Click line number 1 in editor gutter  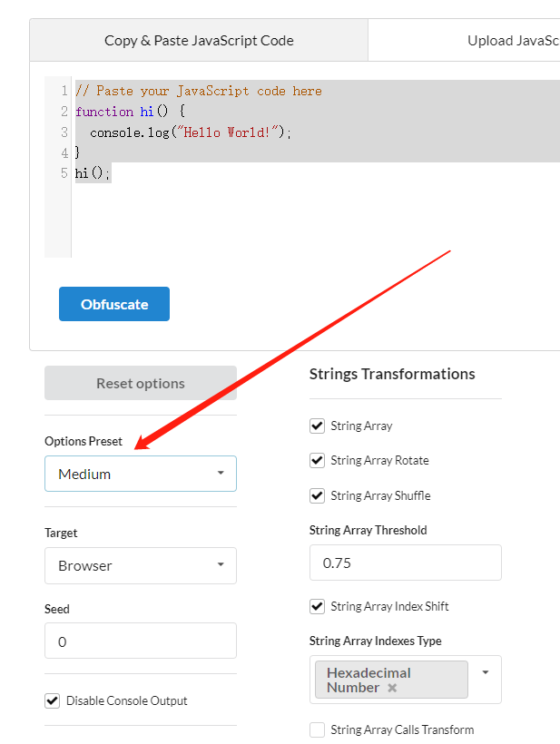pos(64,91)
